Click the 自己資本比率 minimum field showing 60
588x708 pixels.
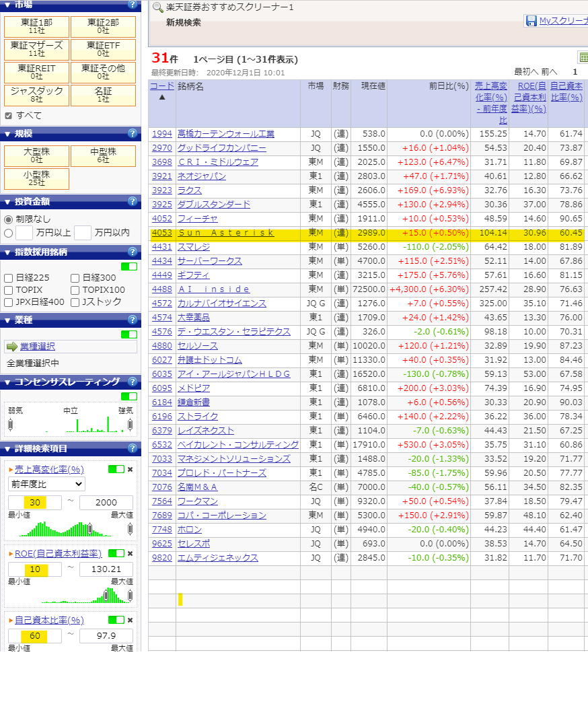[35, 636]
